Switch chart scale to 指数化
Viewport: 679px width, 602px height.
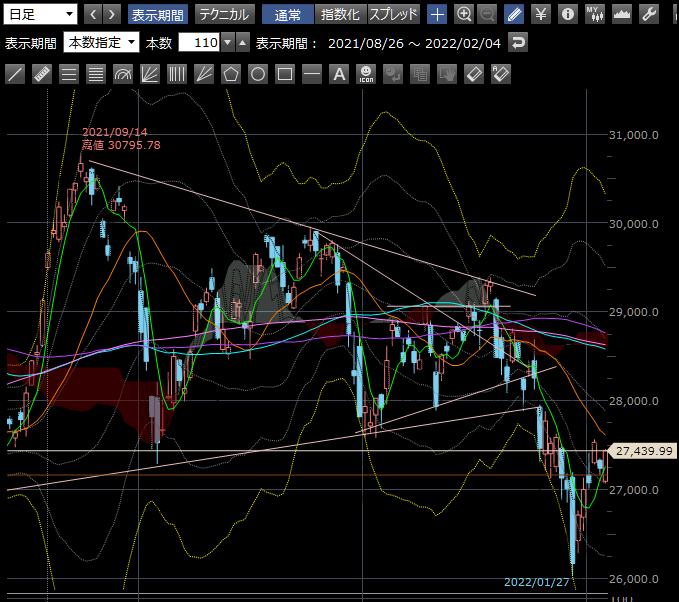pyautogui.click(x=340, y=14)
